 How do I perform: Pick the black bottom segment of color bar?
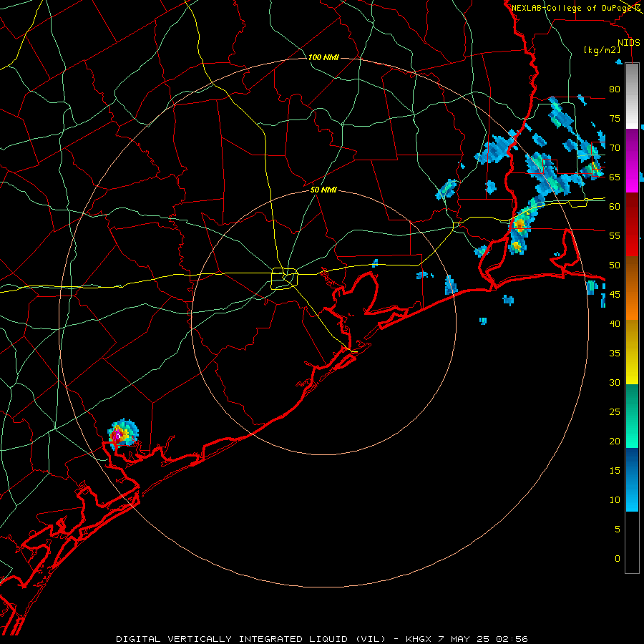632,542
